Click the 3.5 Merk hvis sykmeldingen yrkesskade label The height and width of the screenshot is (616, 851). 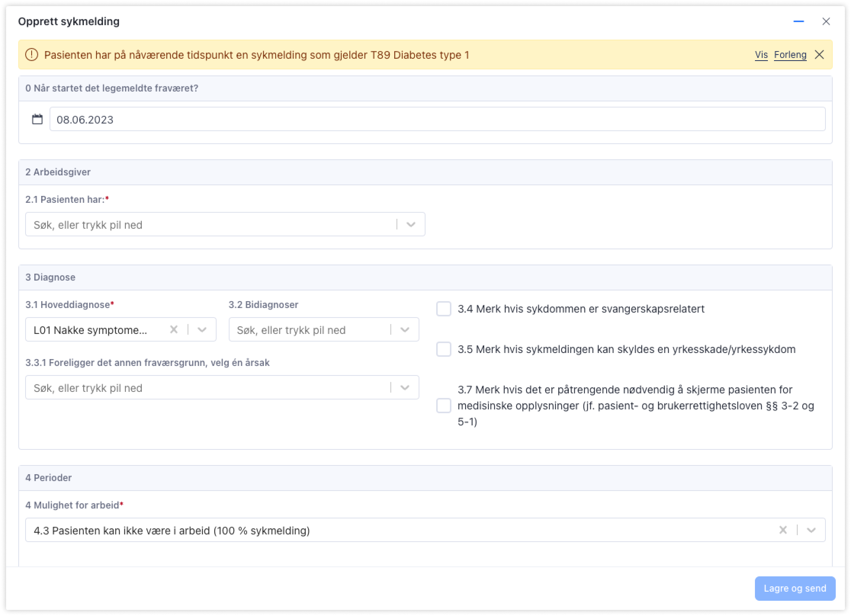click(x=626, y=349)
